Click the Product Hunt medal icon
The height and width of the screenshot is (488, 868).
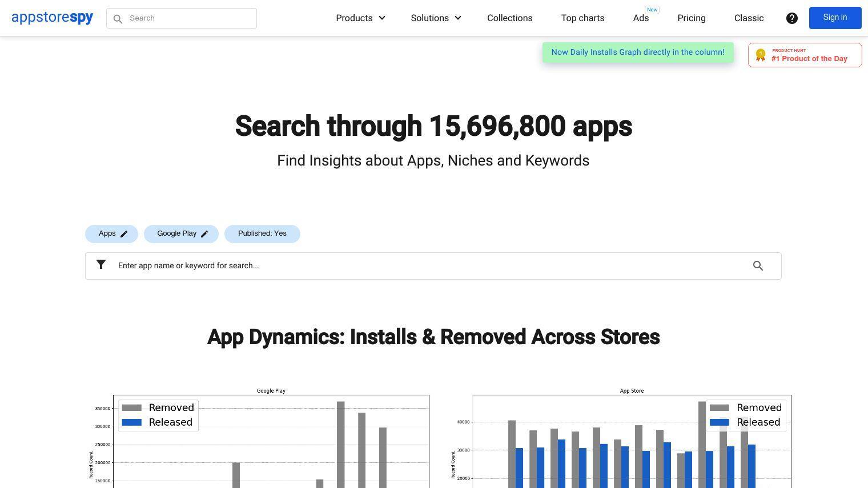pyautogui.click(x=761, y=55)
